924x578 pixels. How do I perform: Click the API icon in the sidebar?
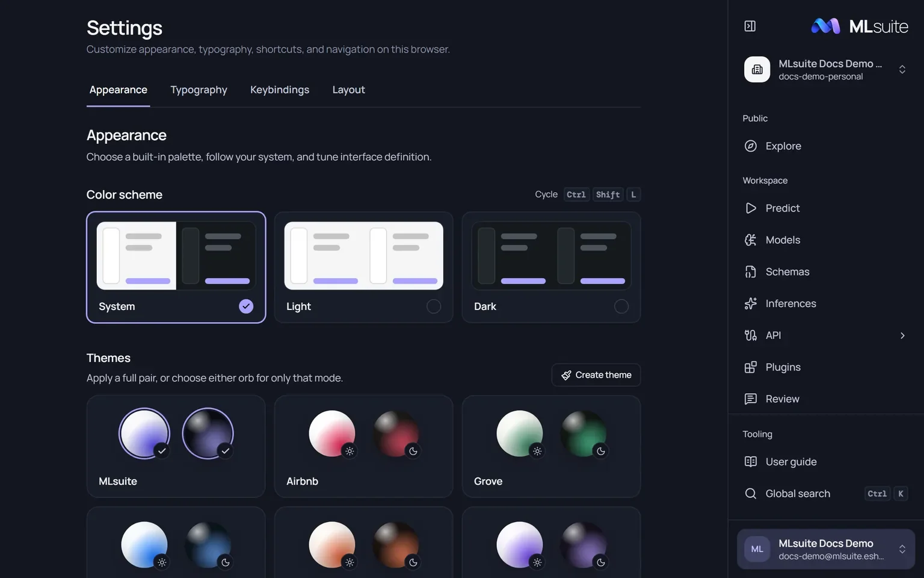coord(750,335)
